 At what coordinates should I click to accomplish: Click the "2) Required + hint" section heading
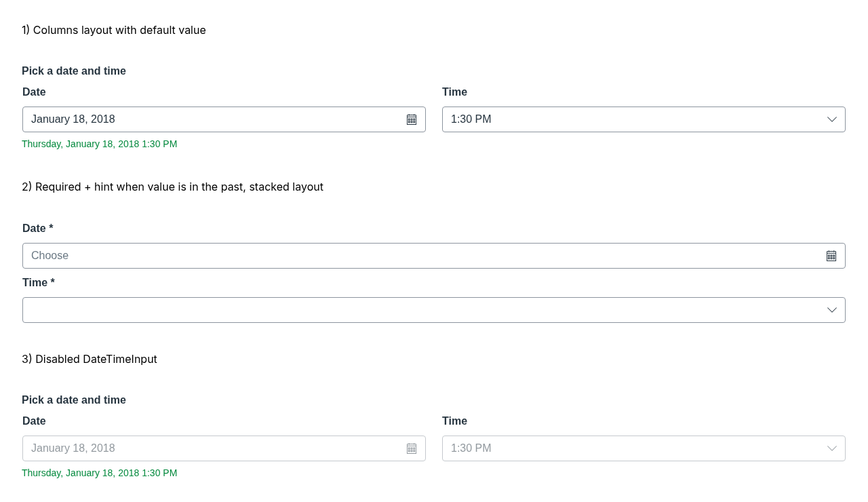click(172, 187)
